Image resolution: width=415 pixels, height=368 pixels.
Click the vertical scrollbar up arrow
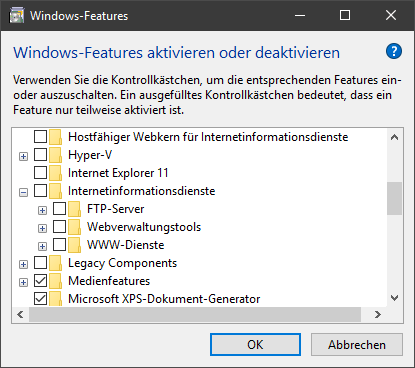tap(394, 137)
